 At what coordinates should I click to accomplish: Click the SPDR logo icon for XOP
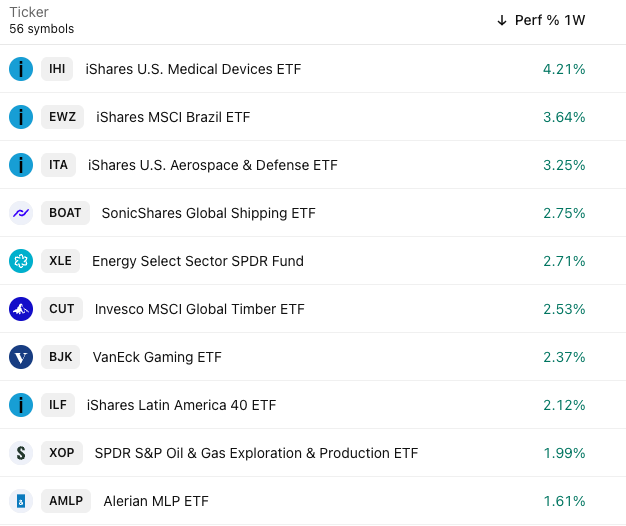21,453
